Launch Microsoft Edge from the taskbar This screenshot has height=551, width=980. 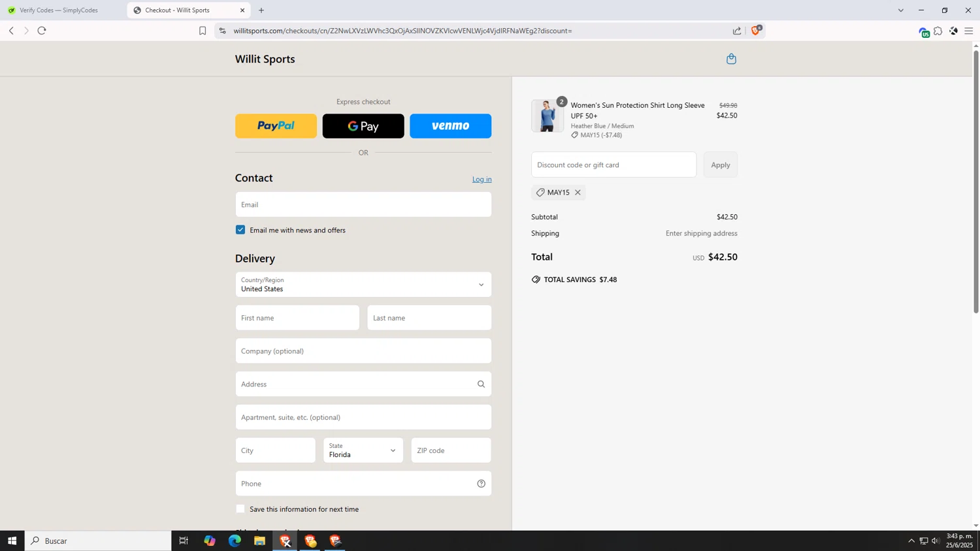(235, 541)
